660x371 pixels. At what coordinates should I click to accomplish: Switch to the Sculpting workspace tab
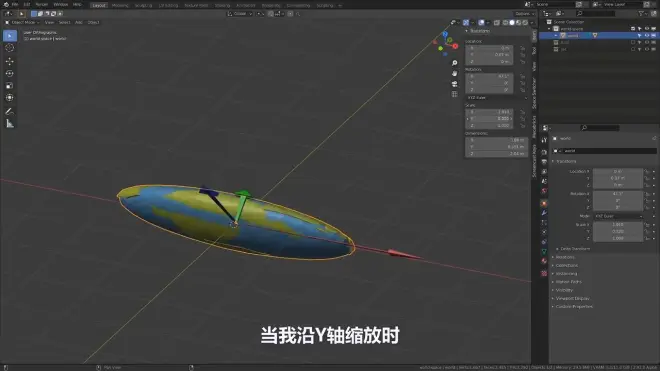[143, 5]
